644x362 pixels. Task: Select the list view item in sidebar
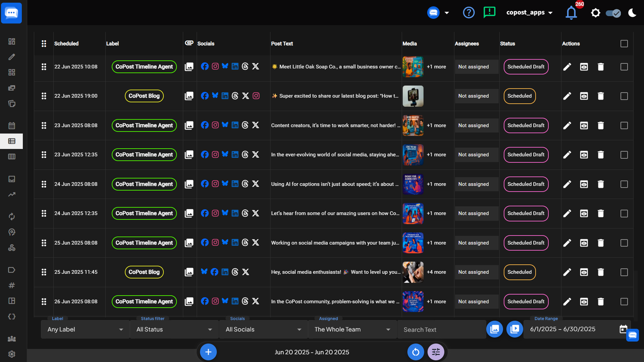12,141
